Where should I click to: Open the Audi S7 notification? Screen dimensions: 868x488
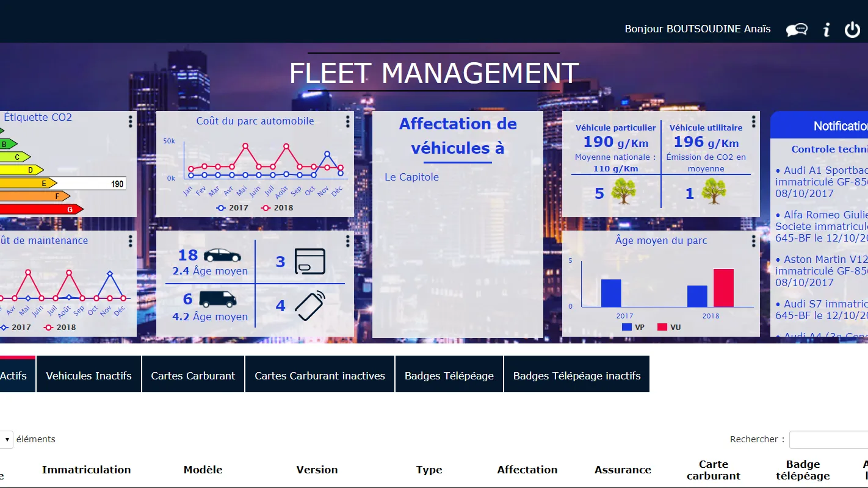(x=822, y=309)
